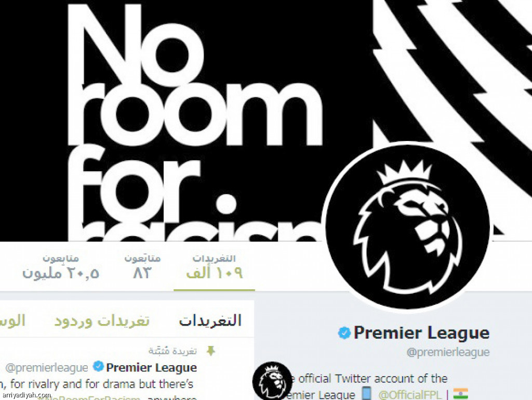Click the India flag icon in the bio
This screenshot has width=532, height=400.
click(x=461, y=394)
